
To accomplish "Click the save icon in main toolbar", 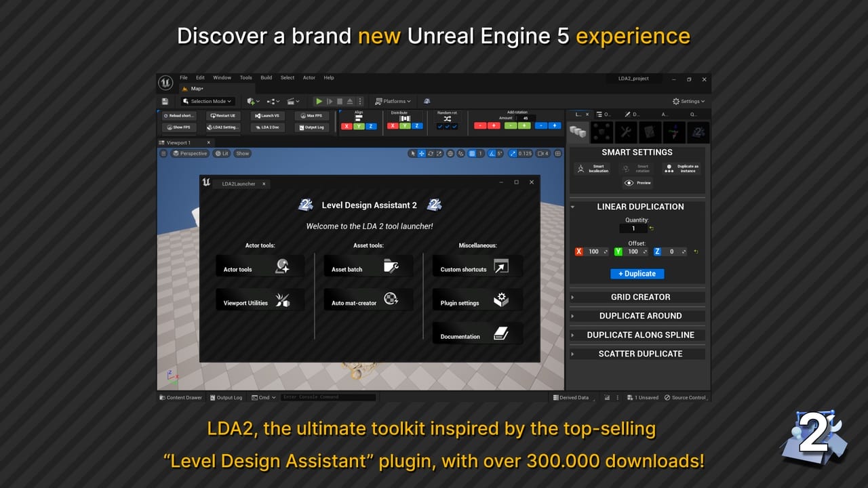I will (x=165, y=101).
